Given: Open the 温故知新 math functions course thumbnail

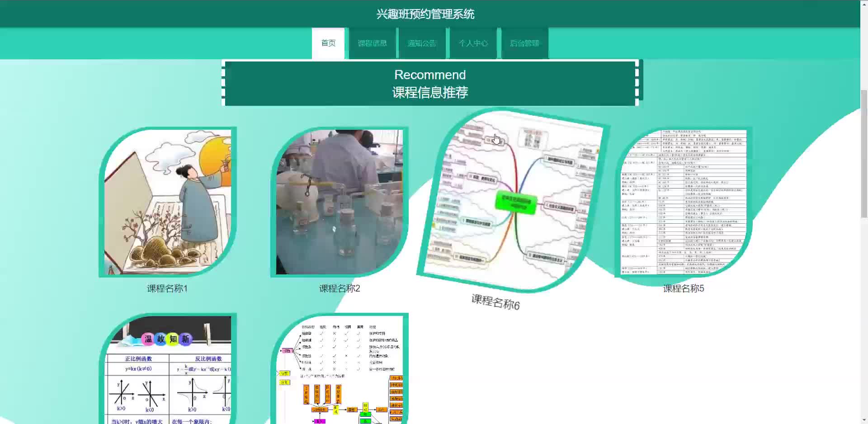Looking at the screenshot, I should tap(168, 369).
